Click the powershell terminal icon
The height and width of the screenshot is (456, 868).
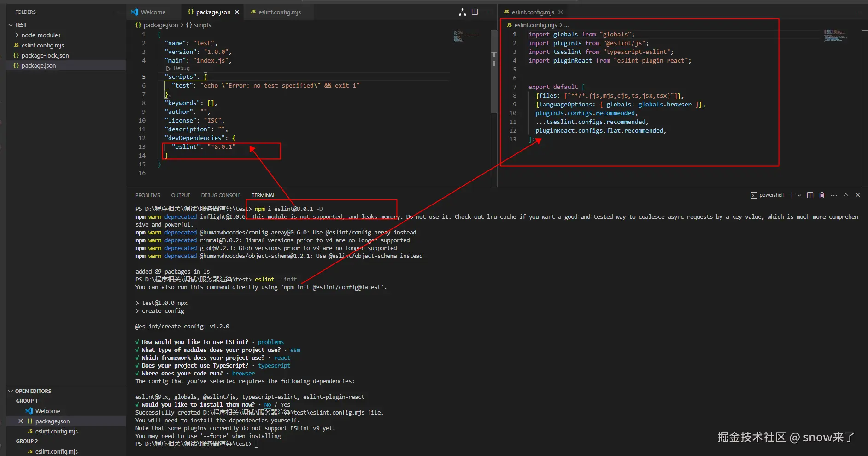click(754, 195)
